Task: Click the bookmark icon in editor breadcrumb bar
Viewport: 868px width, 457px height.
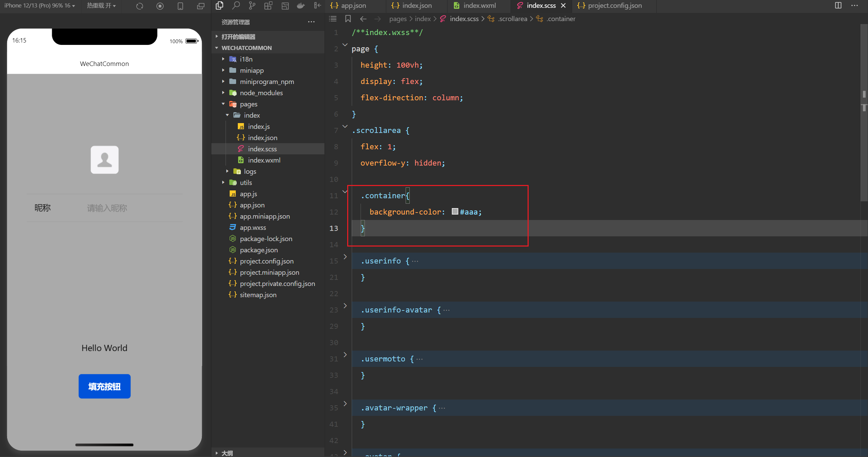Action: [348, 19]
